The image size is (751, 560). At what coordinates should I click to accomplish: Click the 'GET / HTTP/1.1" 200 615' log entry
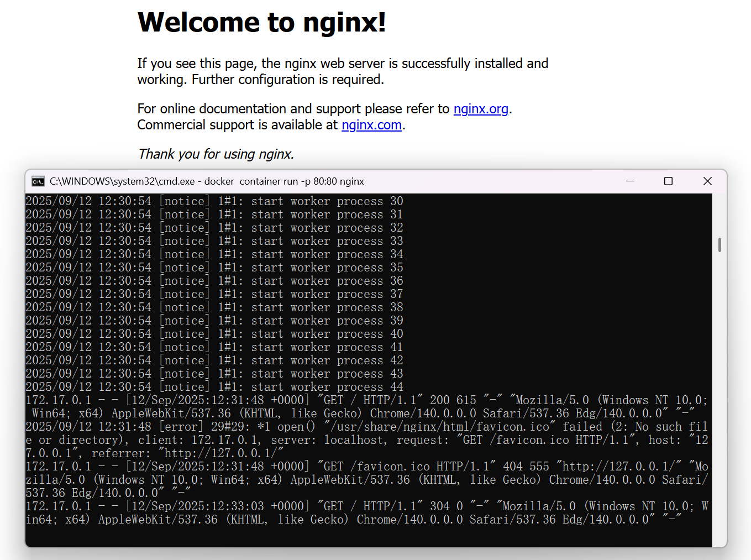click(x=367, y=406)
